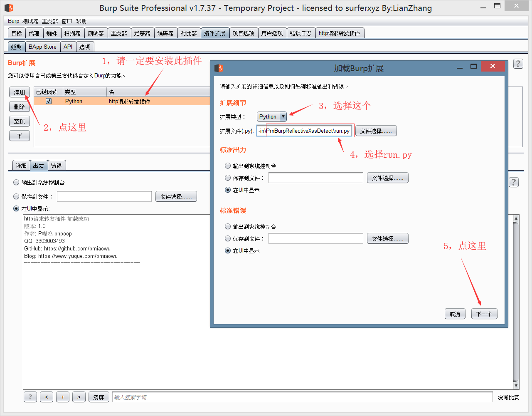Click the Burp logo in the 加载Burp扩展 dialog
532x416 pixels.
[219, 68]
